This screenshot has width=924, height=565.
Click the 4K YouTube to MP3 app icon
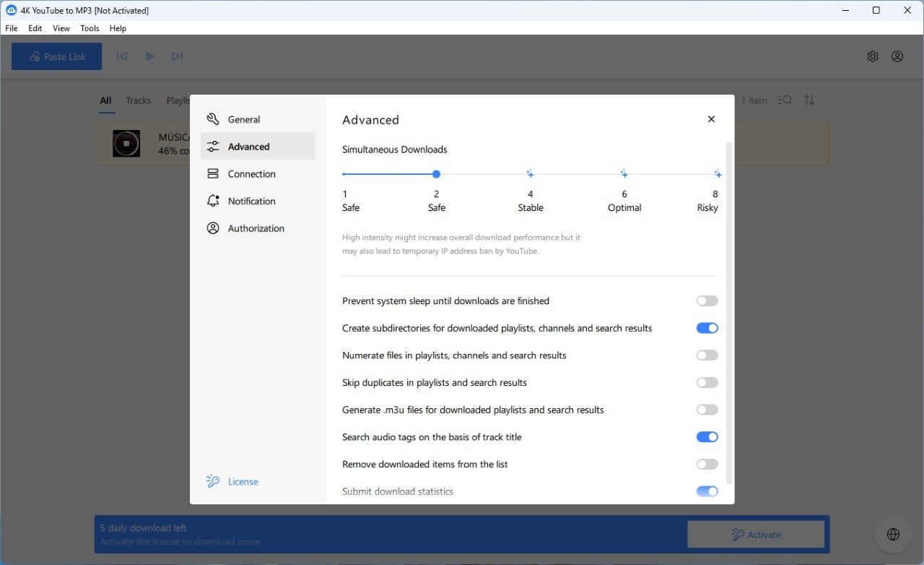click(x=11, y=11)
